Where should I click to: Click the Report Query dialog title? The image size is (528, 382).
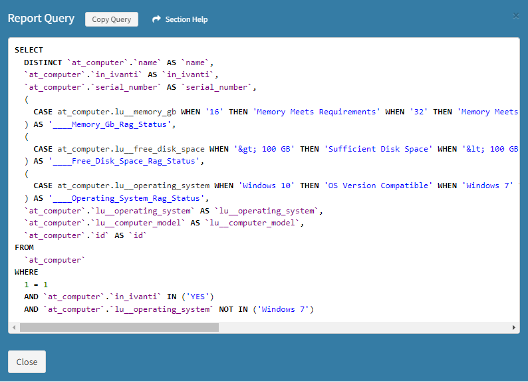tap(41, 19)
